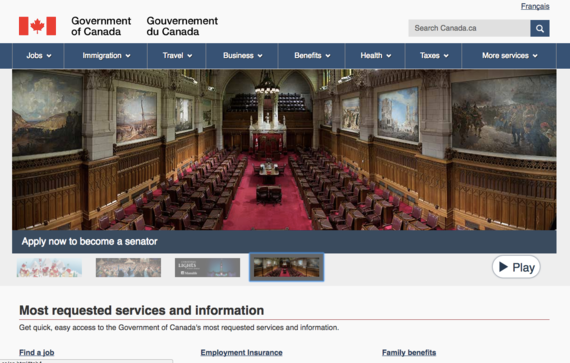Screen dimensions: 570x363
Task: Open the Family benefits link
Action: (409, 352)
